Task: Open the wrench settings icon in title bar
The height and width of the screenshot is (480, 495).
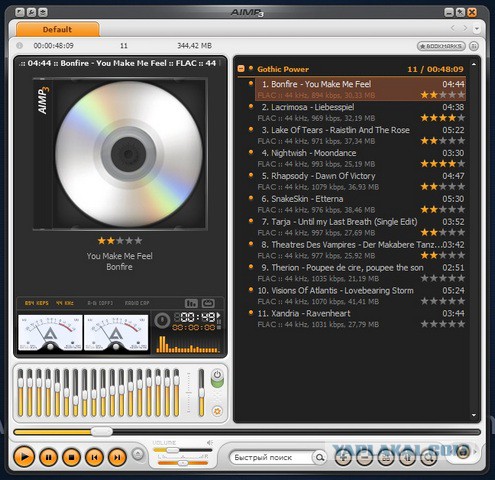Action: [x=31, y=12]
